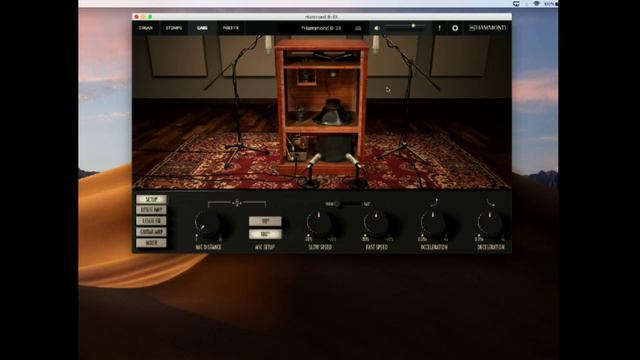Toggle the slow/fast rotary speed switch

pos(348,204)
